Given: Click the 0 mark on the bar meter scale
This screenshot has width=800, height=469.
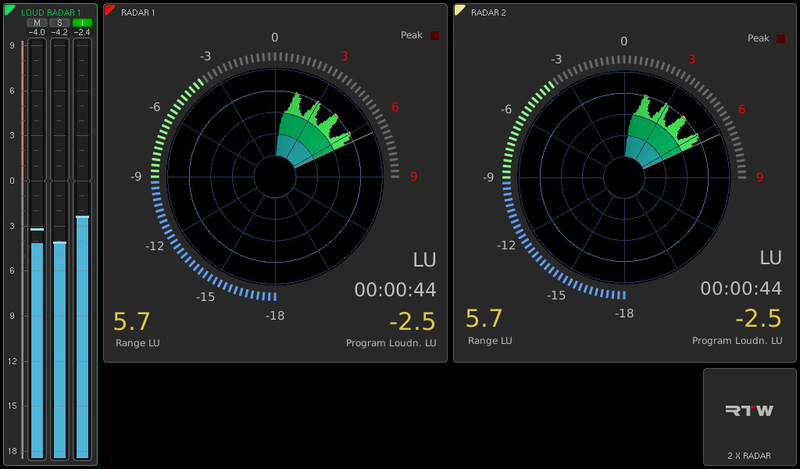Looking at the screenshot, I should pos(12,181).
